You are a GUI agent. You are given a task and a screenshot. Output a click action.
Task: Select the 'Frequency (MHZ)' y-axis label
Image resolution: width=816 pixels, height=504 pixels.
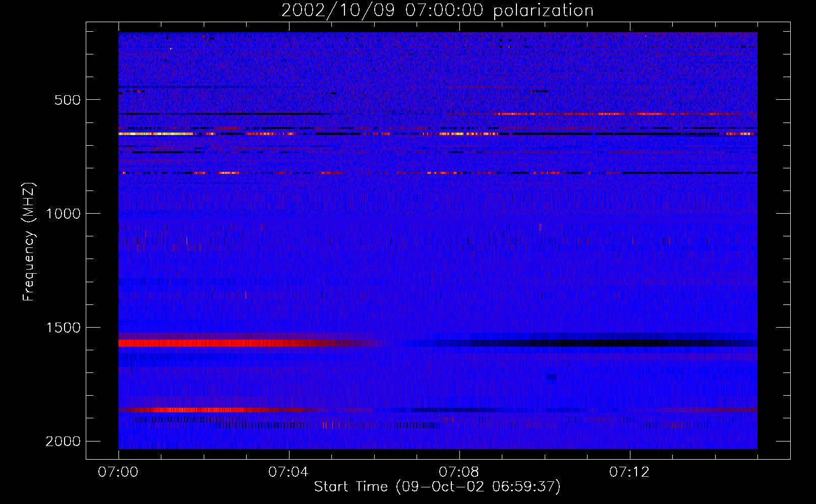click(29, 242)
